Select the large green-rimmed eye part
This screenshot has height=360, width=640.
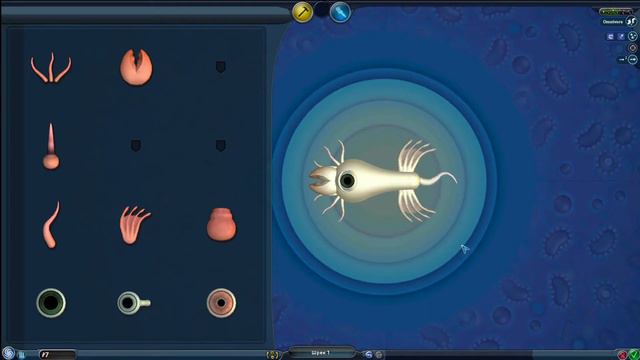click(x=51, y=303)
